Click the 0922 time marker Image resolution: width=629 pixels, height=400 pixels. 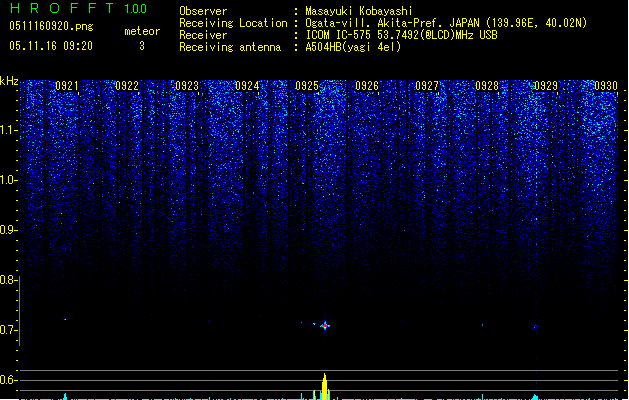(127, 86)
